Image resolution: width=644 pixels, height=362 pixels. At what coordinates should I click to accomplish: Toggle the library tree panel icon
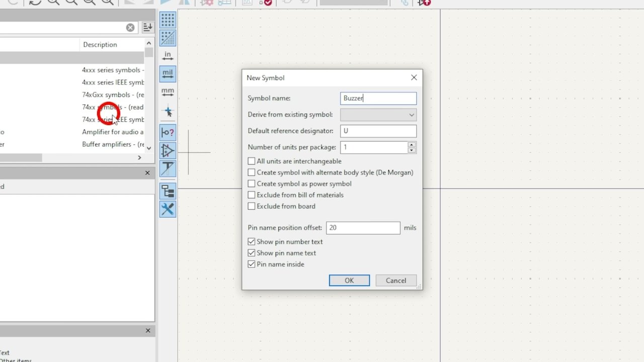(x=168, y=191)
